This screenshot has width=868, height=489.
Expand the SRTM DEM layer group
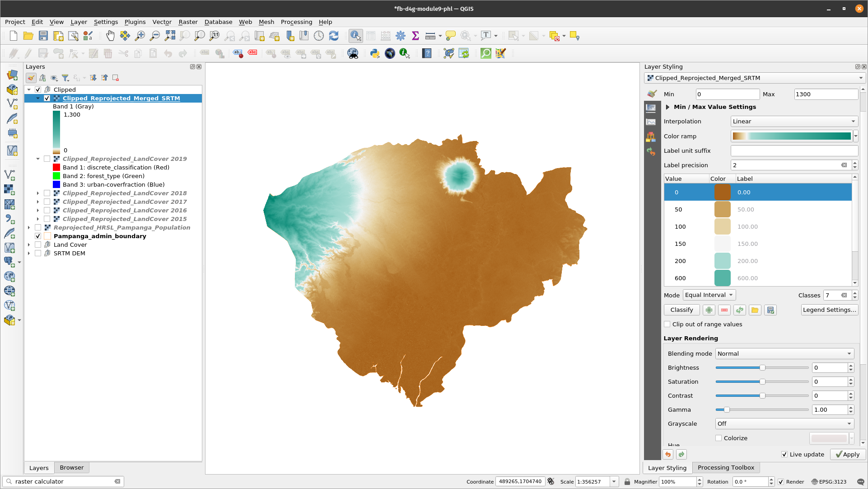pos(28,253)
